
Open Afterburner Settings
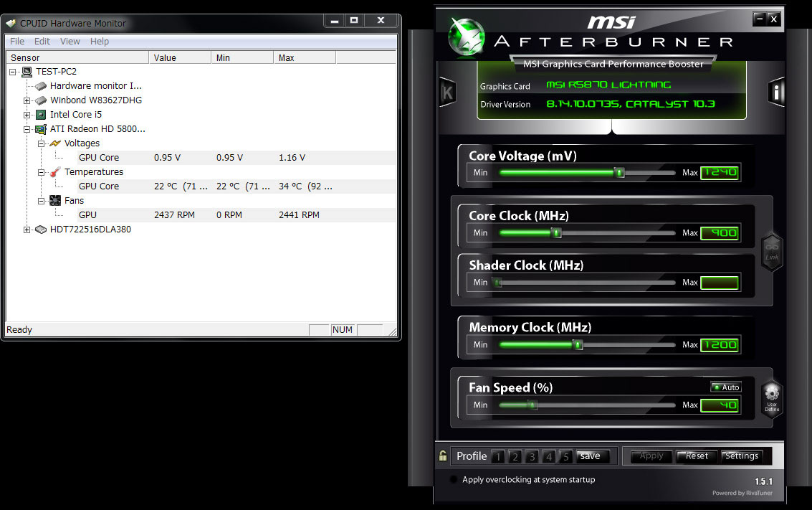point(742,456)
